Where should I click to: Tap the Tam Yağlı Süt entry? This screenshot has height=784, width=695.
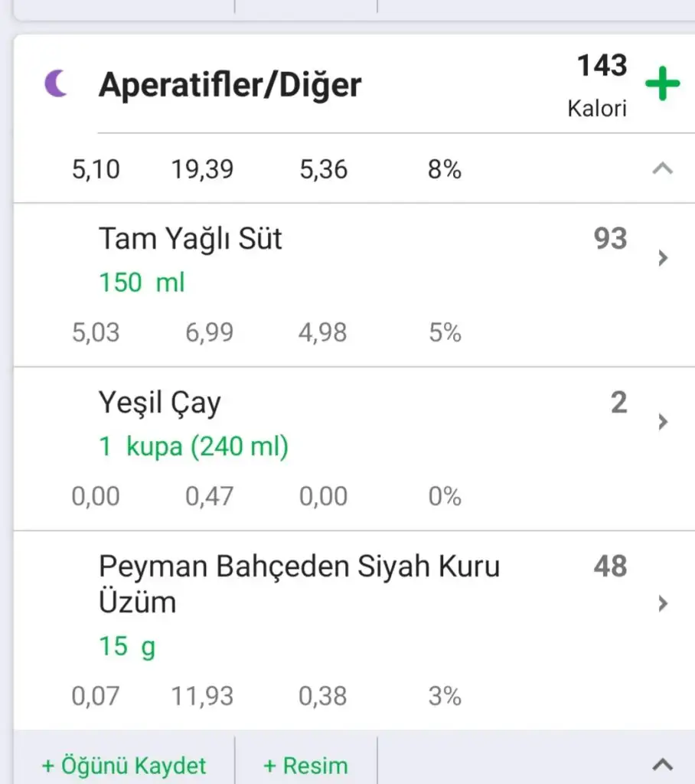tap(190, 239)
